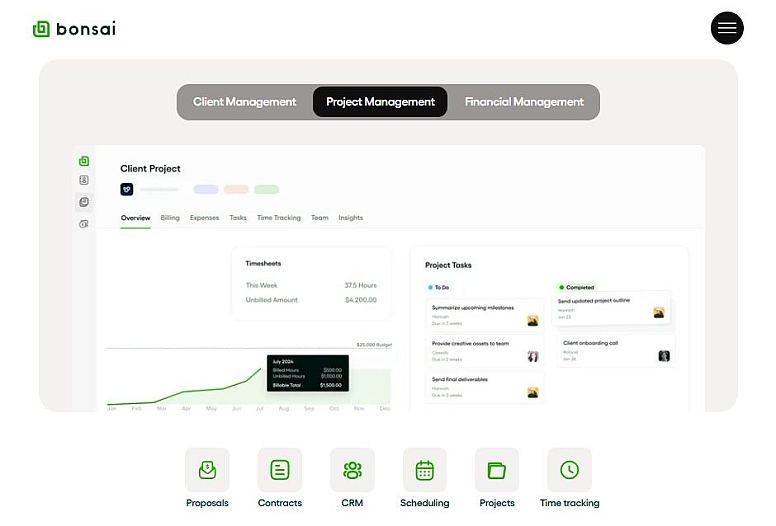776x526 pixels.
Task: Open the Billing tab
Action: point(170,218)
